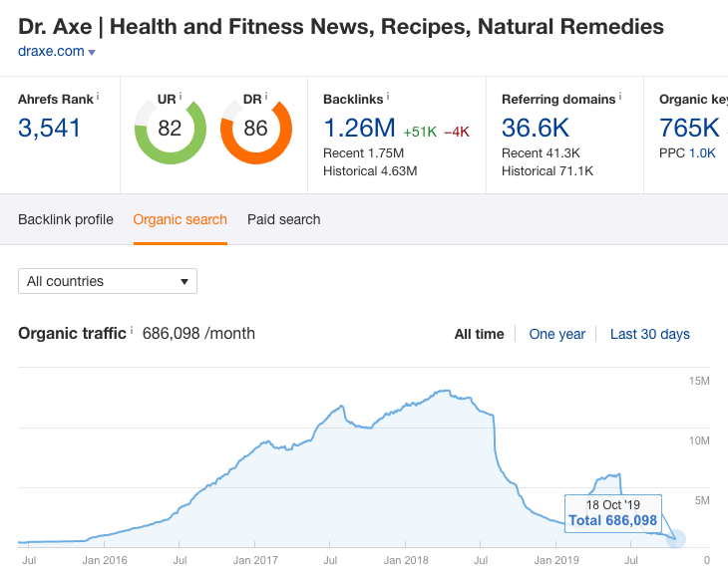The width and height of the screenshot is (728, 580).
Task: Select the All time range
Action: click(479, 334)
